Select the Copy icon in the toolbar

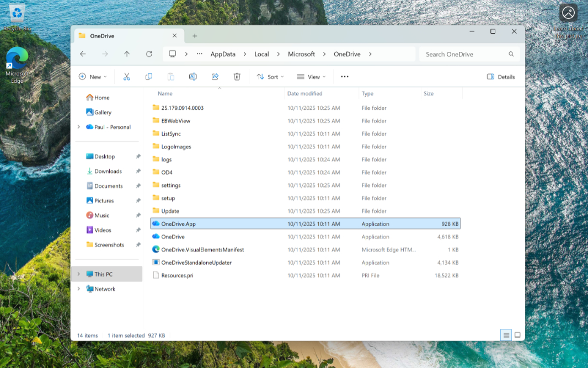[148, 76]
